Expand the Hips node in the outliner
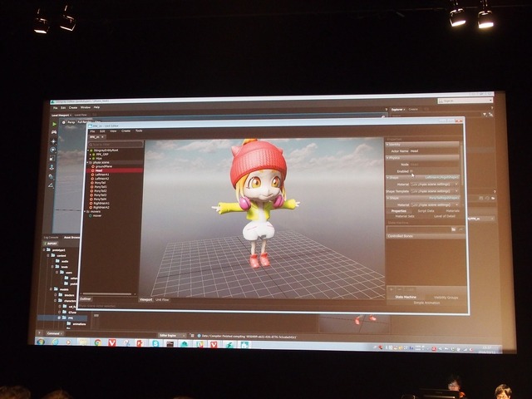 coord(91,159)
